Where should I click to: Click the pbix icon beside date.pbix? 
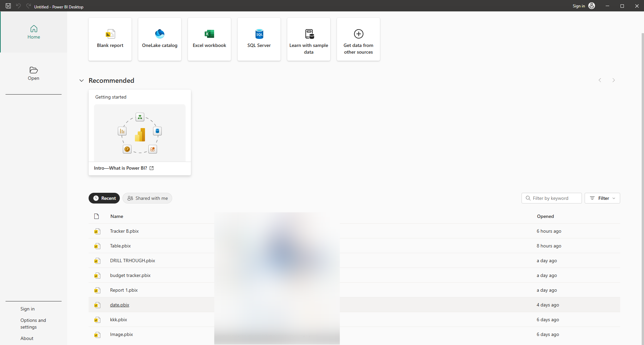(x=97, y=305)
